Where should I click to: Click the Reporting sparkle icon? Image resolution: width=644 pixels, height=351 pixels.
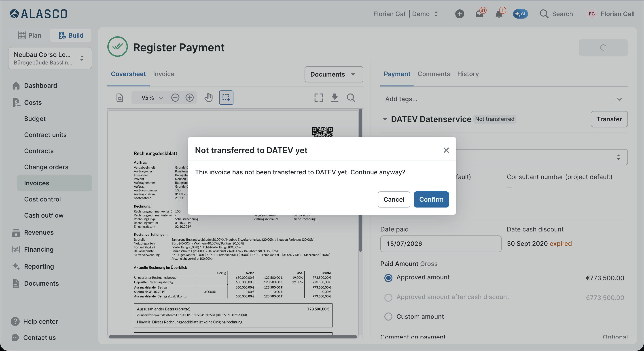[x=16, y=266]
